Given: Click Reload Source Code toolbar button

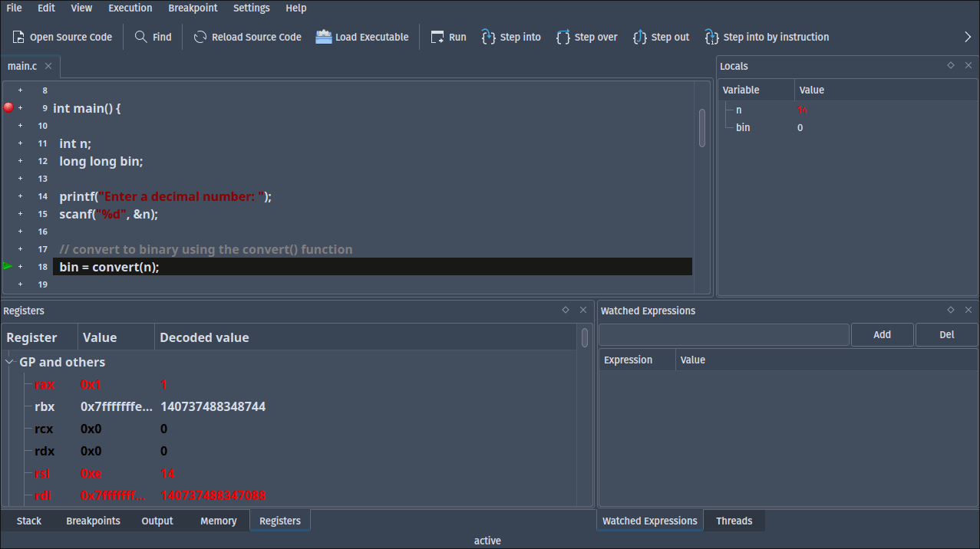Looking at the screenshot, I should pos(247,37).
